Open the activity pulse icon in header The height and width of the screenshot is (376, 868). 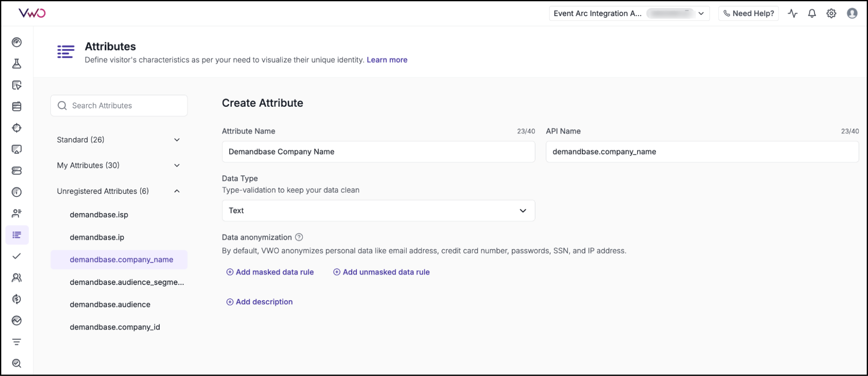tap(792, 13)
